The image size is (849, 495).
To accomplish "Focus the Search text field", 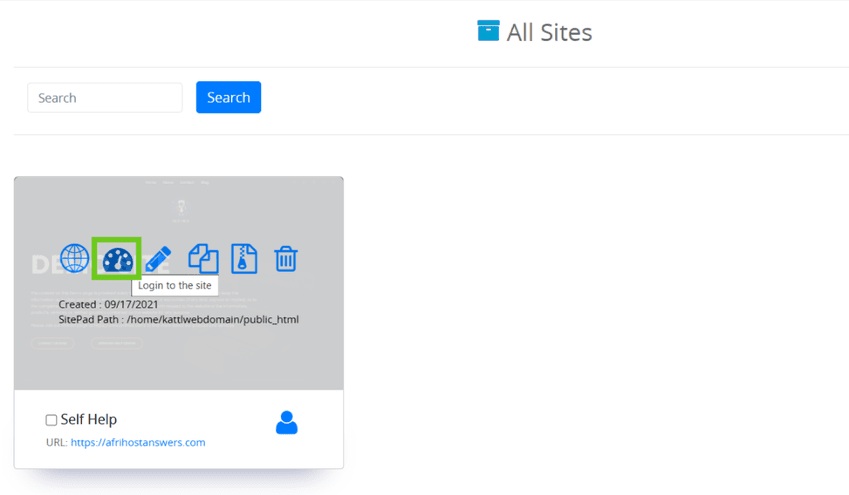I will coord(105,98).
